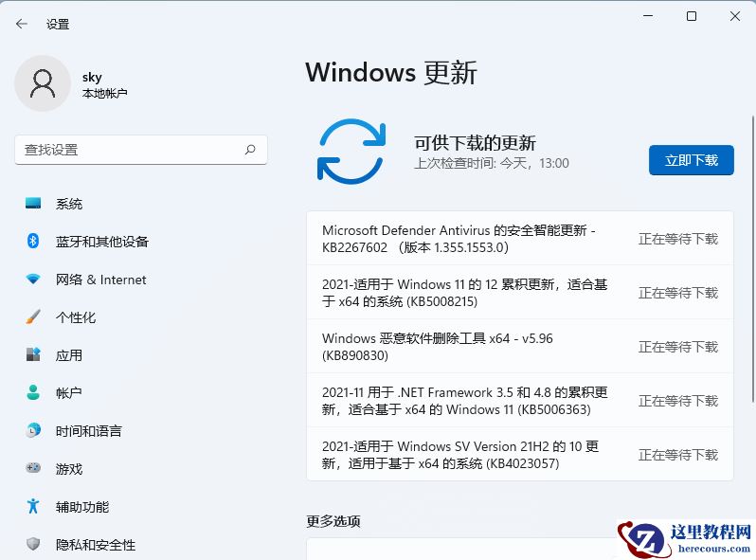Click the blue update sync icon
The image size is (756, 560).
tap(351, 151)
